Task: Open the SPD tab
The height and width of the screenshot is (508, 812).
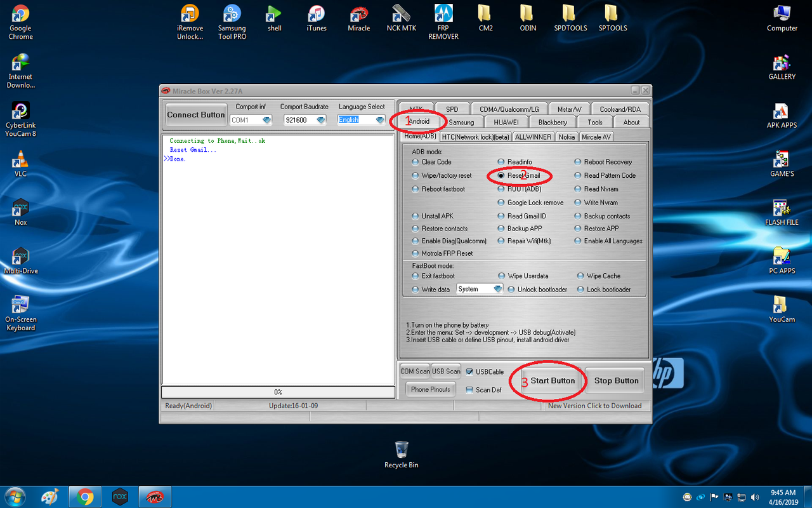Action: point(452,109)
